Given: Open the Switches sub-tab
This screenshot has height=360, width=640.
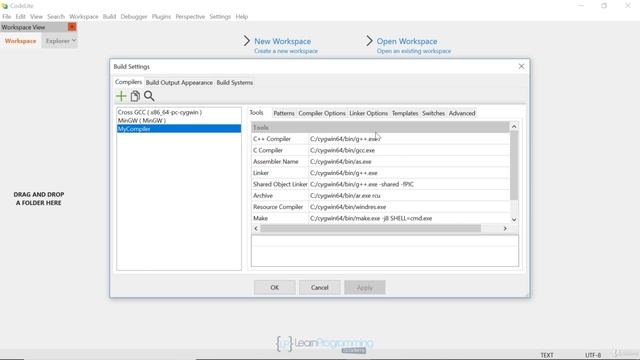Looking at the screenshot, I should pyautogui.click(x=433, y=113).
